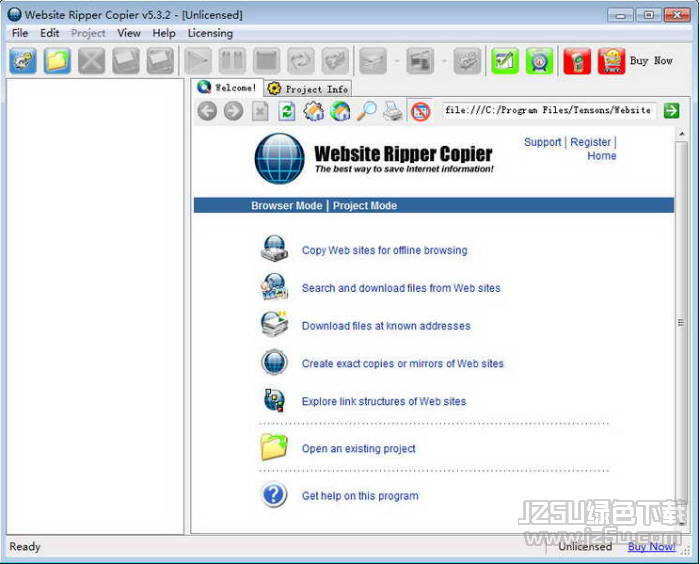Click the magnifying glass search icon
This screenshot has height=564, width=700.
pos(367,111)
